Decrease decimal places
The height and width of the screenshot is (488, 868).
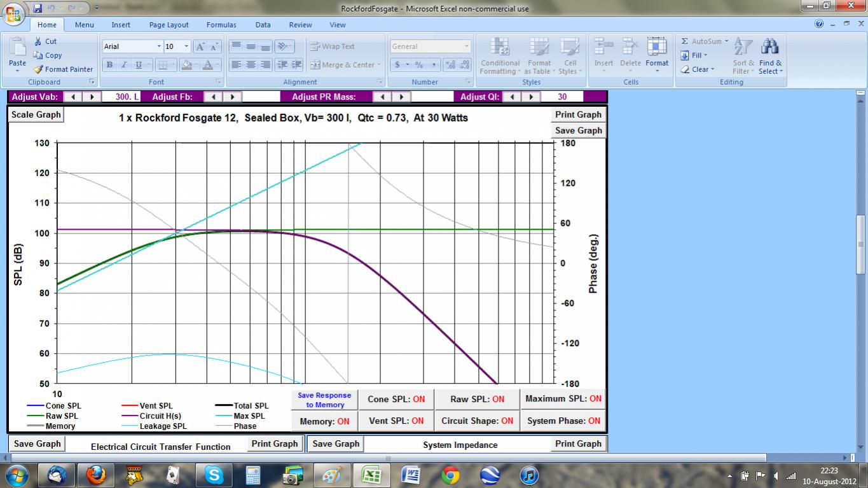pos(465,65)
